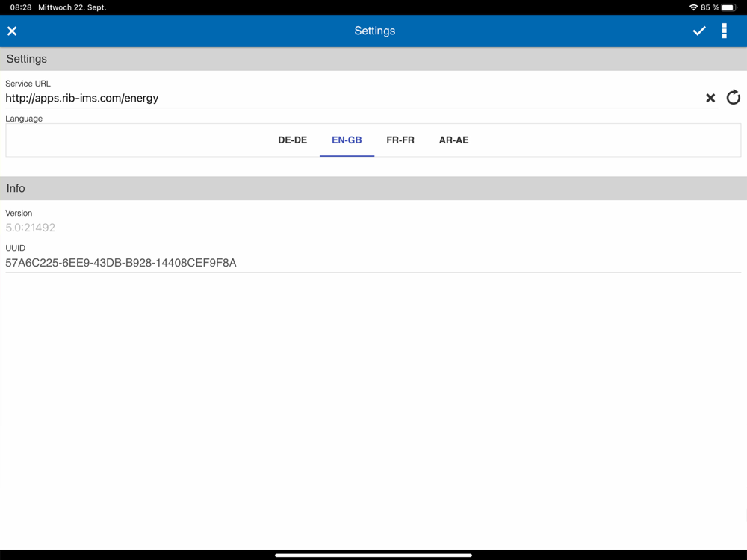This screenshot has height=560, width=747.
Task: Open the three-dot overflow menu
Action: pyautogui.click(x=724, y=31)
